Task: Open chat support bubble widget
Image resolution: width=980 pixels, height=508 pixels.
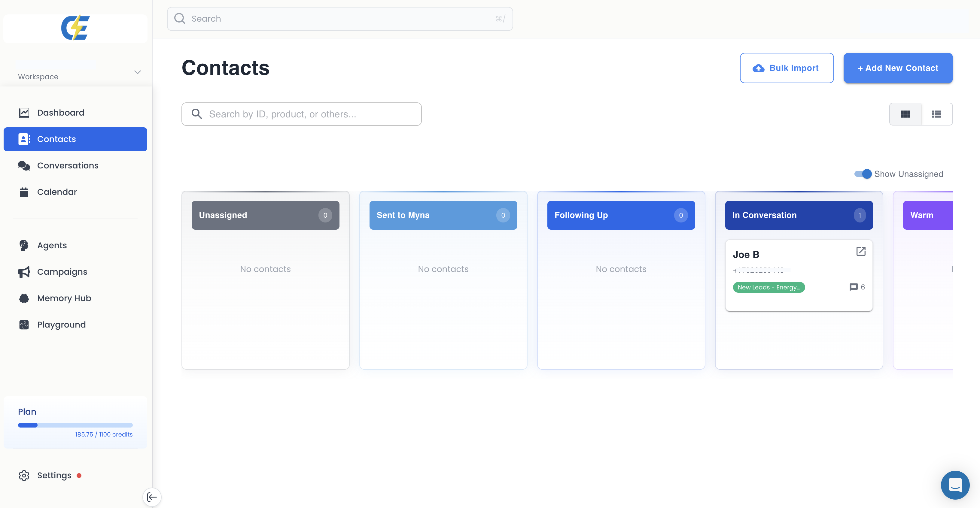Action: [955, 485]
